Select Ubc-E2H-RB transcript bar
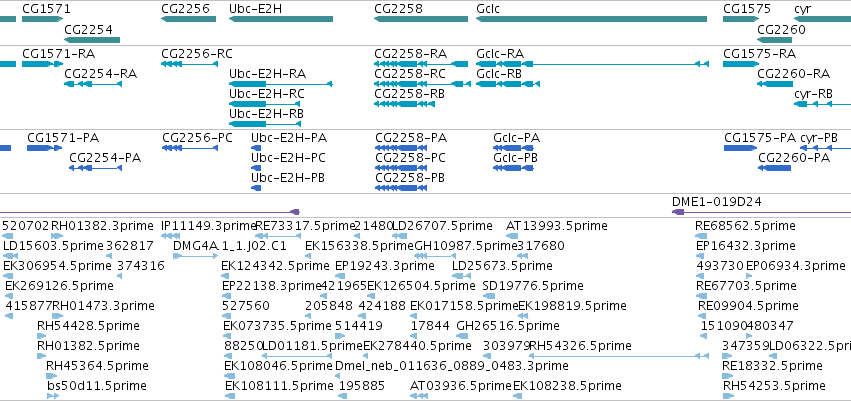The width and height of the screenshot is (851, 401). click(265, 124)
